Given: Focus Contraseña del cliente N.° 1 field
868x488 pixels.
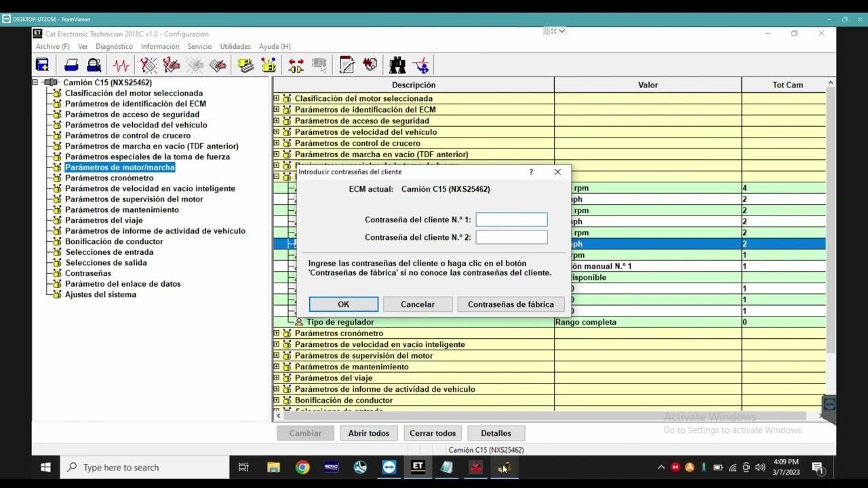Looking at the screenshot, I should tap(511, 220).
